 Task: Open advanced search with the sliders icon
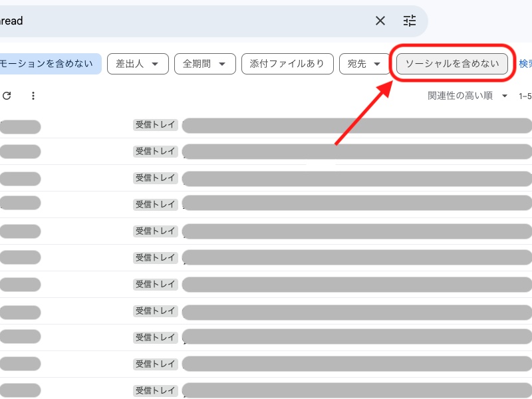pyautogui.click(x=410, y=21)
